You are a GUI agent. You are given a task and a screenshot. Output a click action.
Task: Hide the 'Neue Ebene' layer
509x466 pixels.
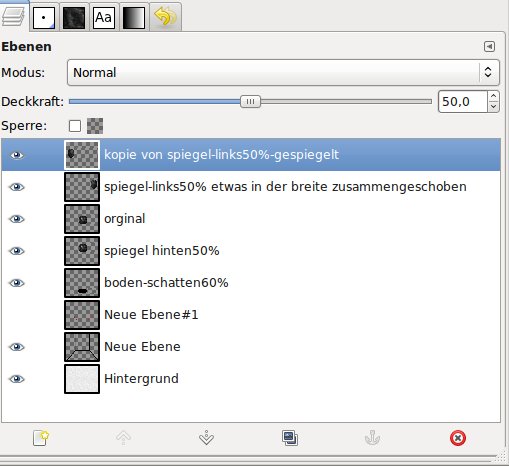click(17, 347)
